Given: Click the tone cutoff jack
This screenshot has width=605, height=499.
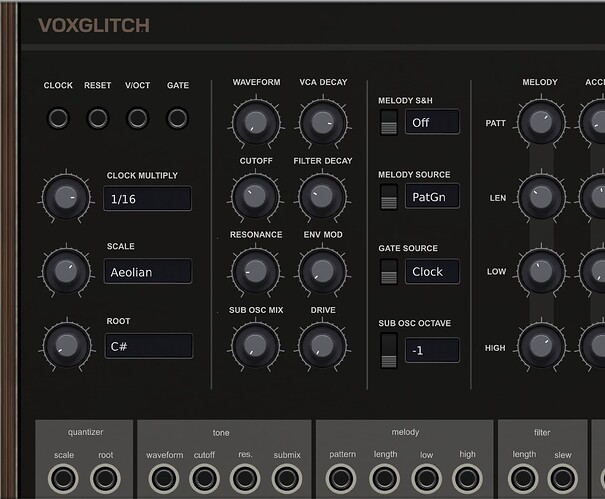Looking at the screenshot, I should pyautogui.click(x=204, y=478).
